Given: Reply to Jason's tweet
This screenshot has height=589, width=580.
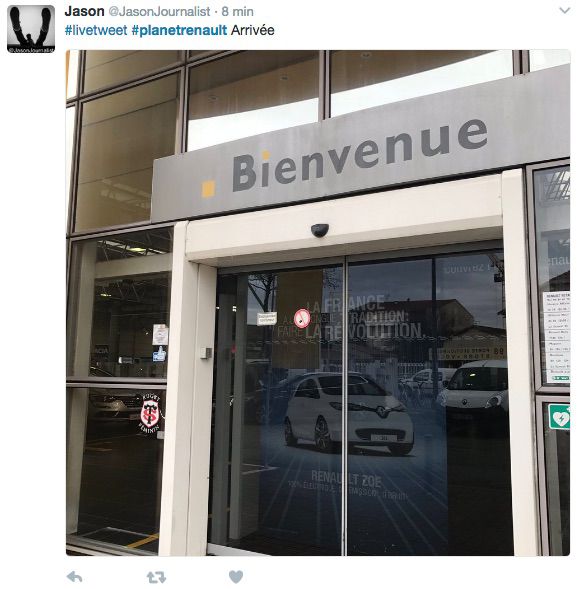Looking at the screenshot, I should (x=74, y=577).
